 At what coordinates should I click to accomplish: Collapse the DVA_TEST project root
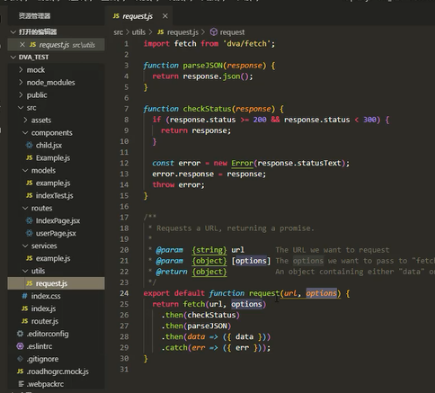13,57
